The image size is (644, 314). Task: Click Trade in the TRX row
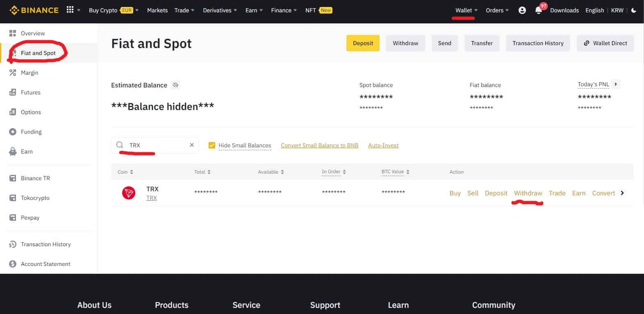coord(557,193)
